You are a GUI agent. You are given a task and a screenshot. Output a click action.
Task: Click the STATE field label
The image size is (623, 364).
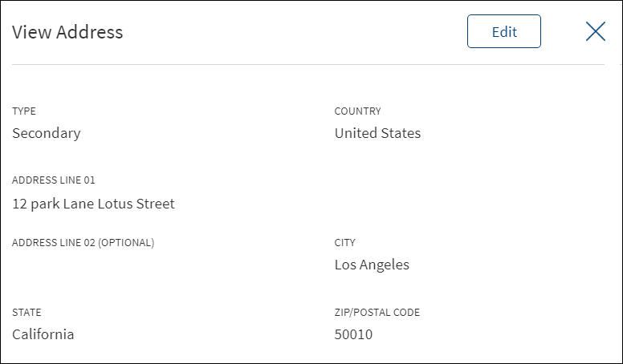click(26, 313)
